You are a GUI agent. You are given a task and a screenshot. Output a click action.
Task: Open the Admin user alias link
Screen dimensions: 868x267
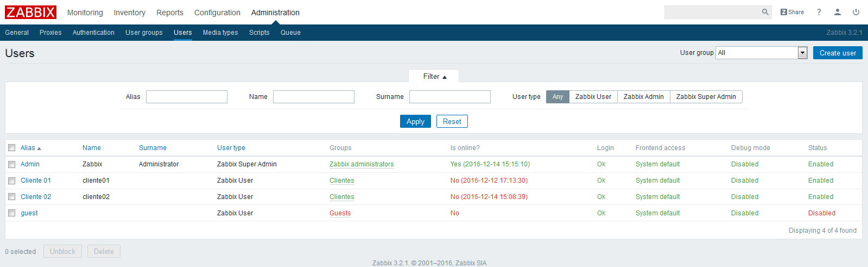click(x=30, y=164)
